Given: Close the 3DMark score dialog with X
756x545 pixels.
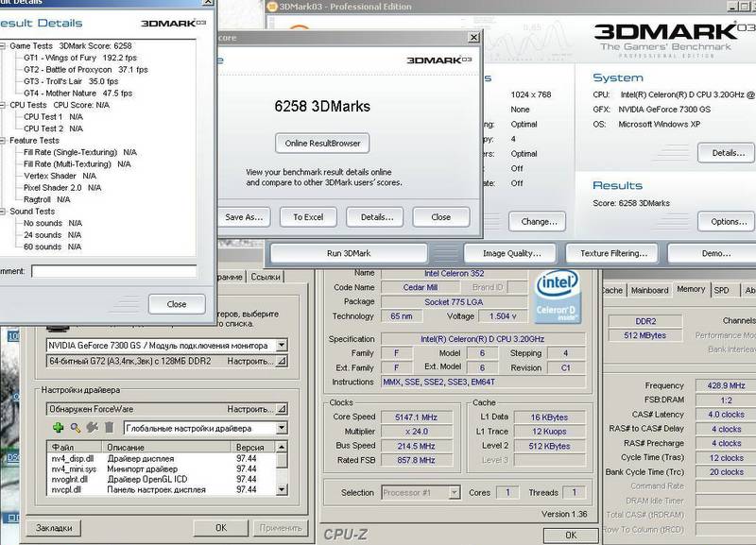Looking at the screenshot, I should coord(474,37).
